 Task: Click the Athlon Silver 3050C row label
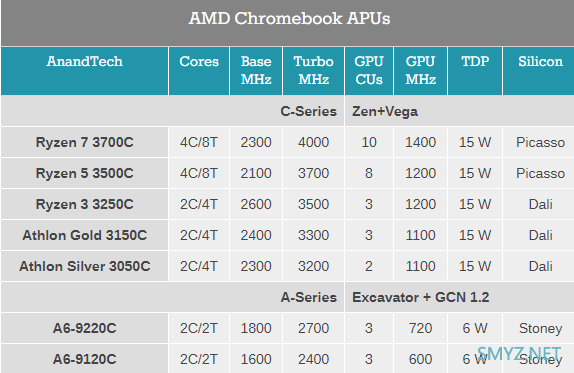tap(85, 266)
